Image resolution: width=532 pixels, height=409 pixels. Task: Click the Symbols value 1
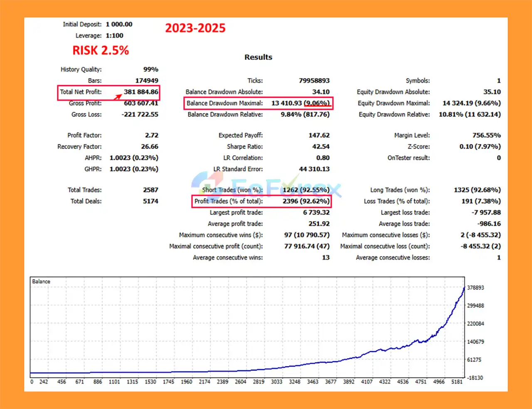click(499, 80)
